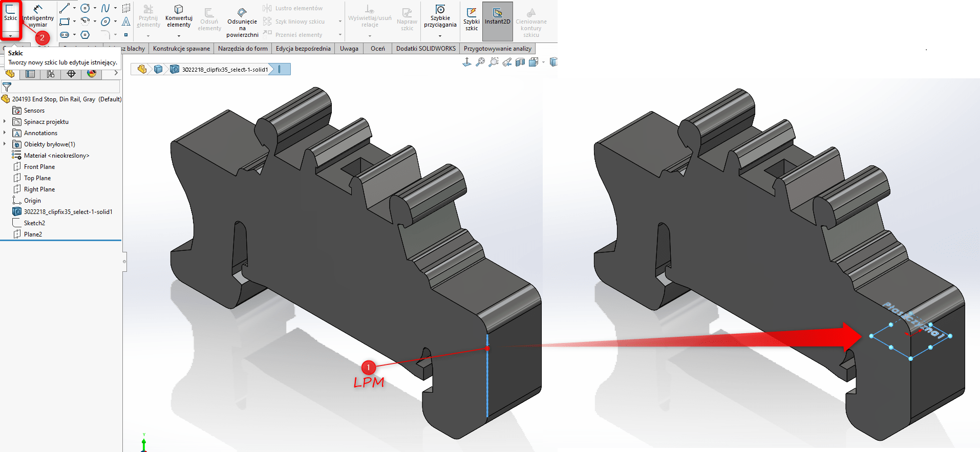Viewport: 980px width, 452px height.
Task: Select the Slot sketch tool
Action: pyautogui.click(x=64, y=35)
